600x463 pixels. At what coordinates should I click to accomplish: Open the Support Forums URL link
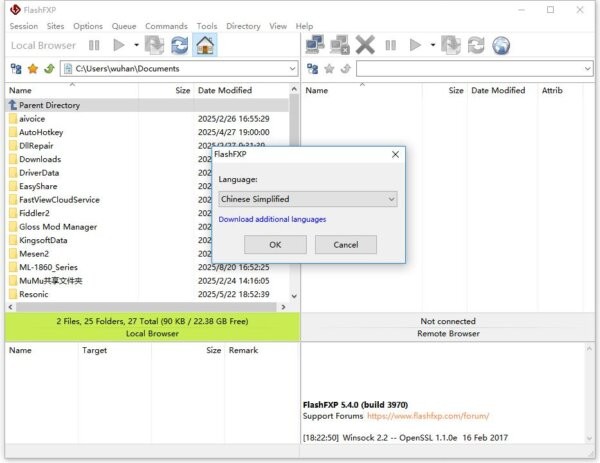tap(428, 416)
